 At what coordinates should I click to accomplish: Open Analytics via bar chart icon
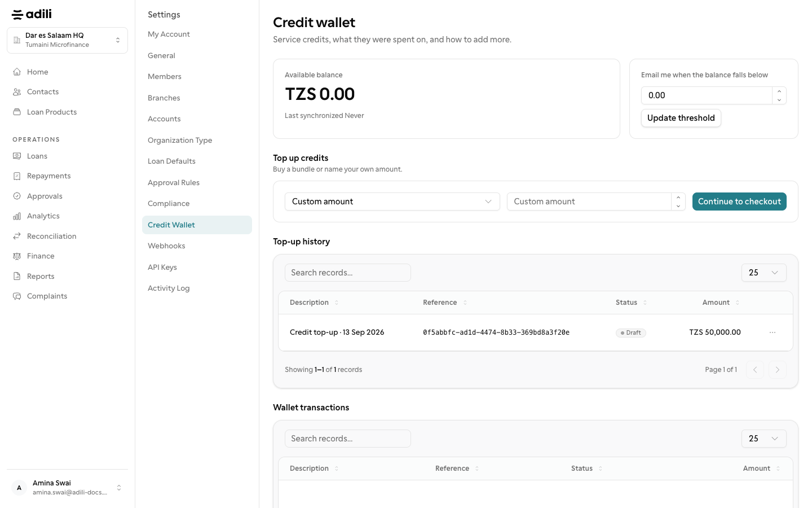(x=17, y=216)
